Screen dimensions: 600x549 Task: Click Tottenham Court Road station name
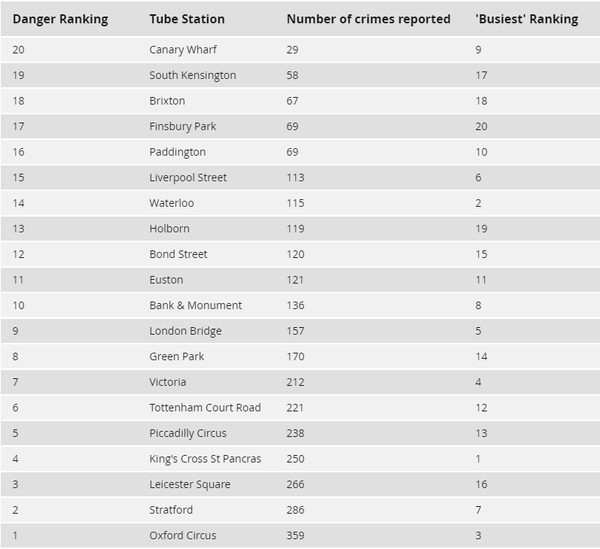click(x=205, y=408)
